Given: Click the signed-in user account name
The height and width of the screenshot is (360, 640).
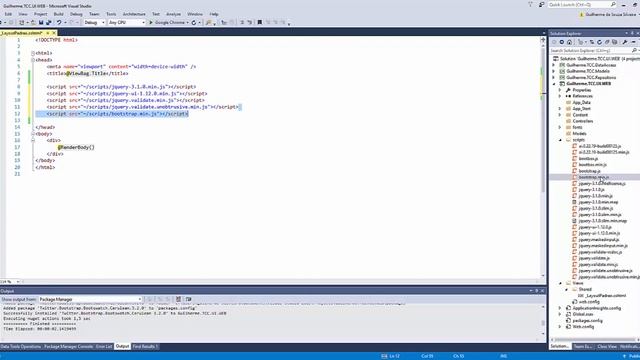Looking at the screenshot, I should coord(611,14).
